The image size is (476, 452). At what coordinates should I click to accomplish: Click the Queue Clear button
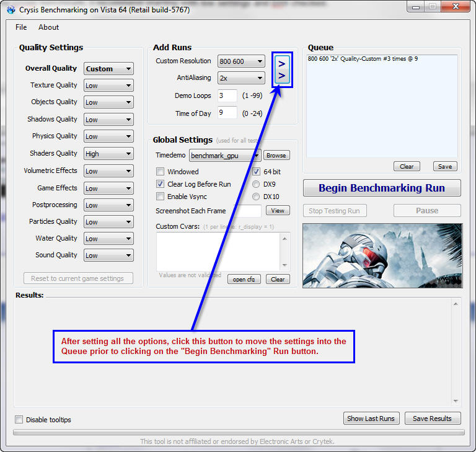pos(407,166)
